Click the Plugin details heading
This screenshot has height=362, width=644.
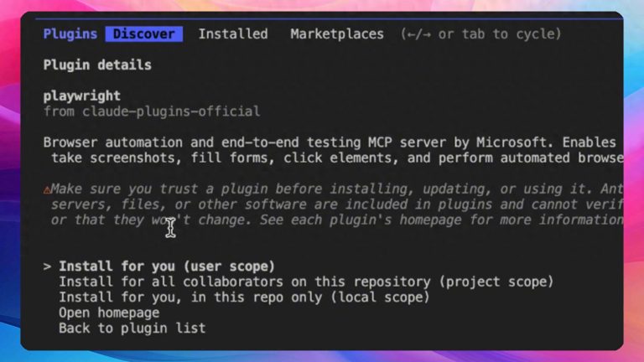(97, 65)
